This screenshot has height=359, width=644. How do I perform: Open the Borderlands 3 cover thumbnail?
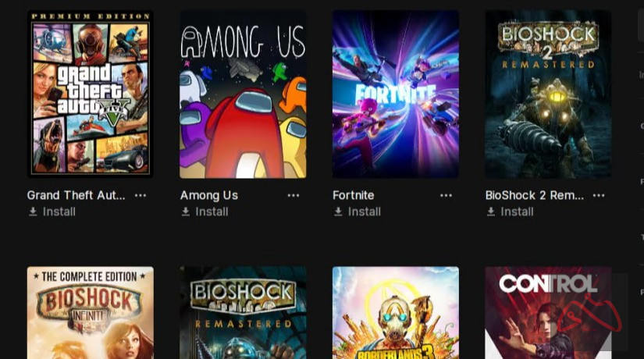[396, 313]
